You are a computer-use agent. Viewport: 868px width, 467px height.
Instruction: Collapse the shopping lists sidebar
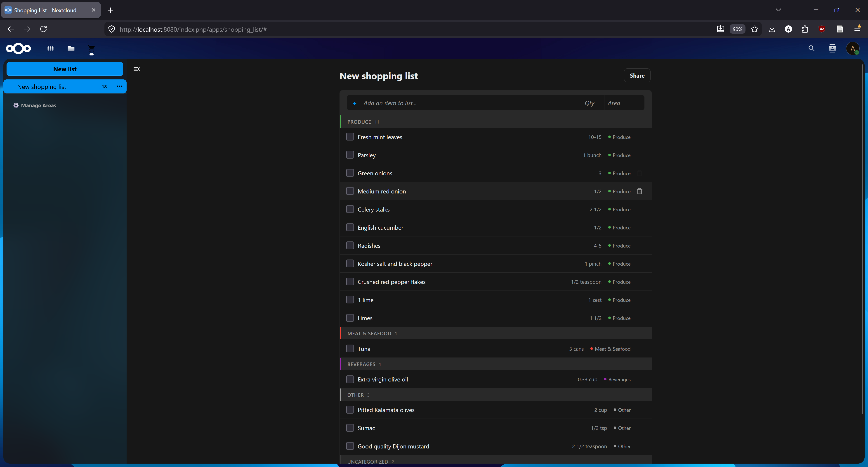137,69
